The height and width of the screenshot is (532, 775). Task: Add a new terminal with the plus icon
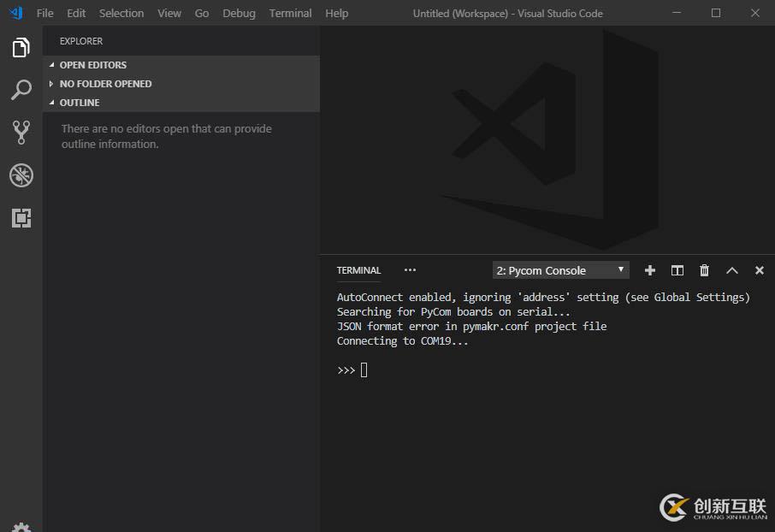point(650,269)
